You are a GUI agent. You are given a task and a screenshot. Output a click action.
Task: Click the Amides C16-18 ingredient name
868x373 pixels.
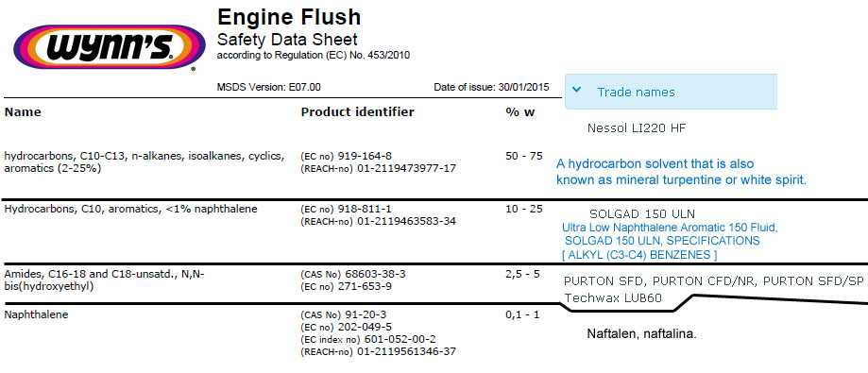[x=105, y=280]
